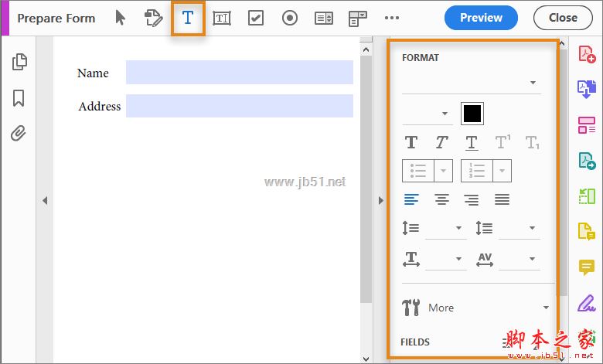Click the Prepare Form title label
The image size is (603, 364).
click(x=56, y=18)
